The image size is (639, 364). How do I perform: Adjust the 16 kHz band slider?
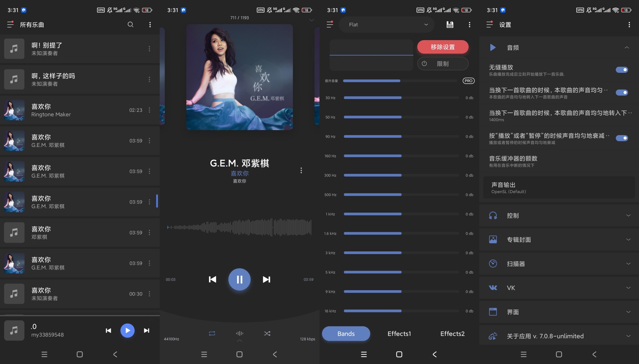pyautogui.click(x=401, y=311)
